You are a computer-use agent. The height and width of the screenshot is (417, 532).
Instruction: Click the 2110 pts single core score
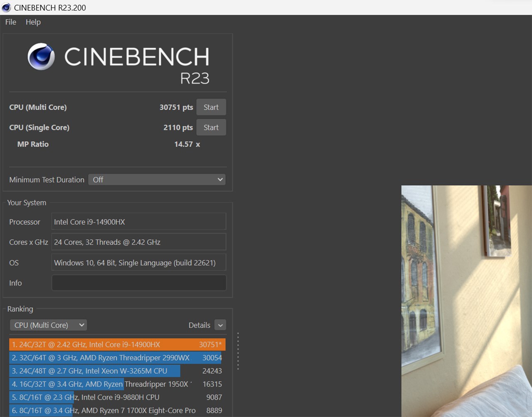coord(178,128)
